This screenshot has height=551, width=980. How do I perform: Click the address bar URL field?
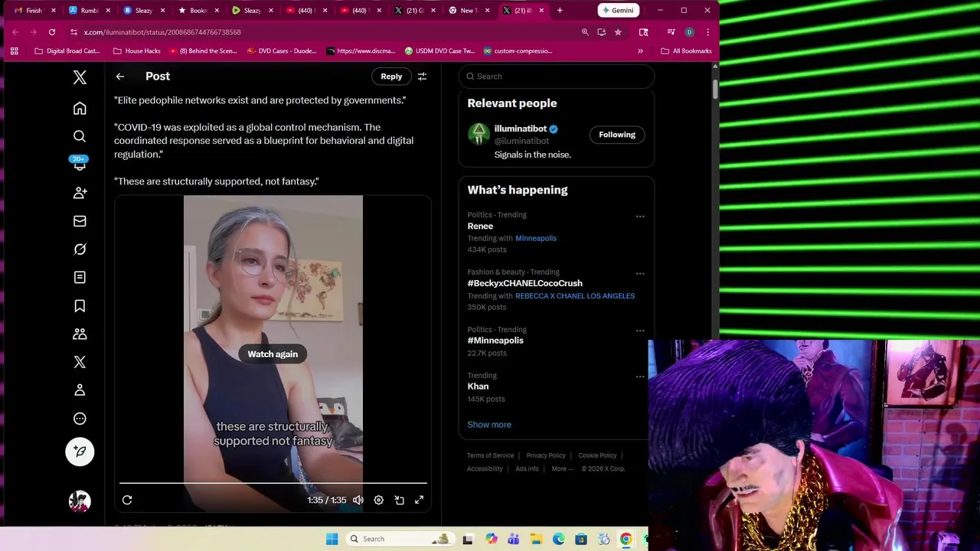pos(322,32)
